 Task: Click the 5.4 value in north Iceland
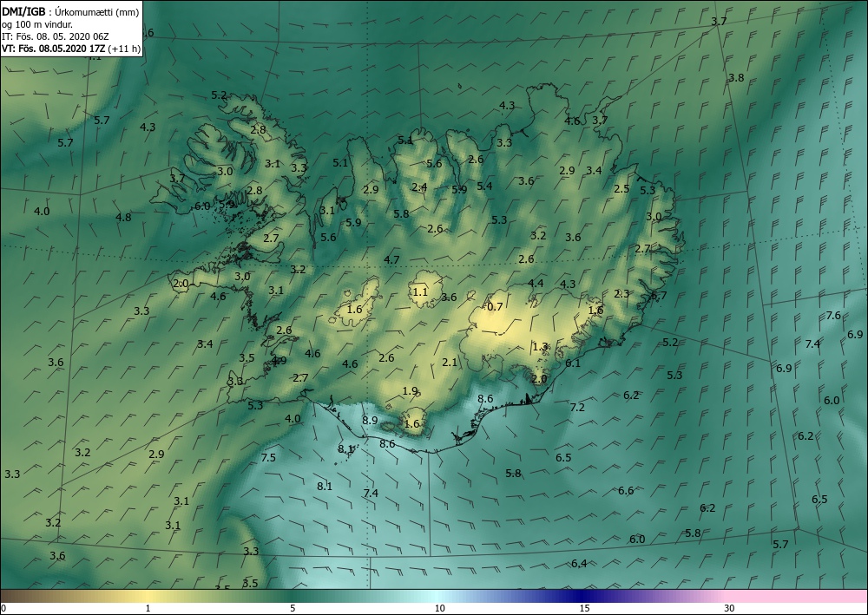point(484,186)
